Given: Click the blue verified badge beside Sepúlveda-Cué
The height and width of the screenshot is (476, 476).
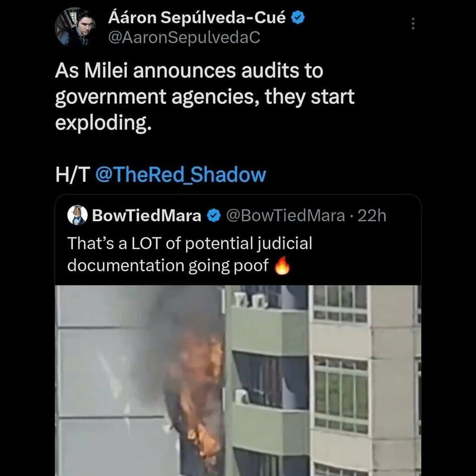Looking at the screenshot, I should coord(298,18).
